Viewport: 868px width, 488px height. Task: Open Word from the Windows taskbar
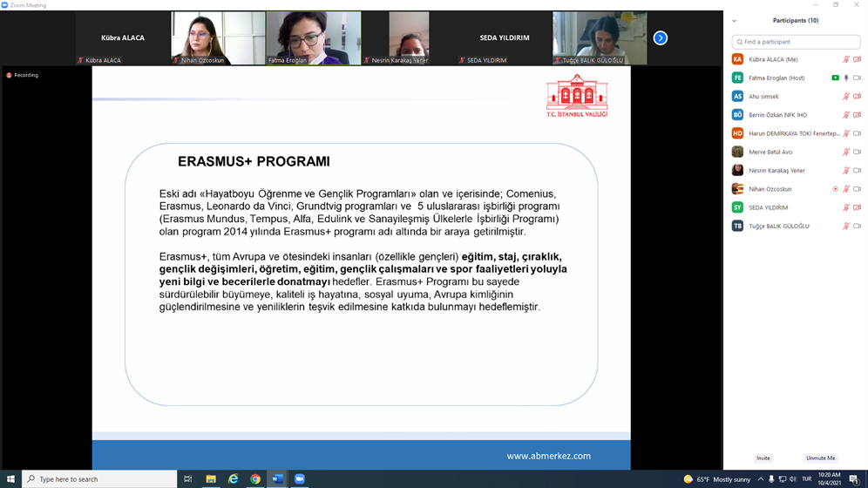277,478
